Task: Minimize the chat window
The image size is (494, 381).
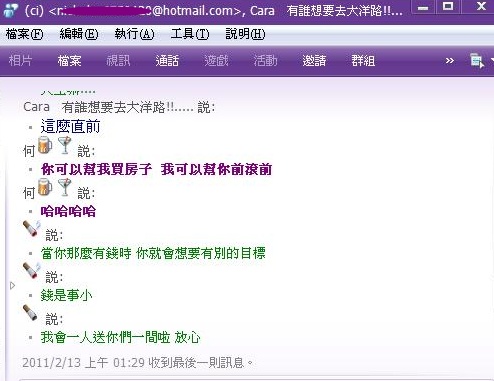Action: (x=423, y=7)
